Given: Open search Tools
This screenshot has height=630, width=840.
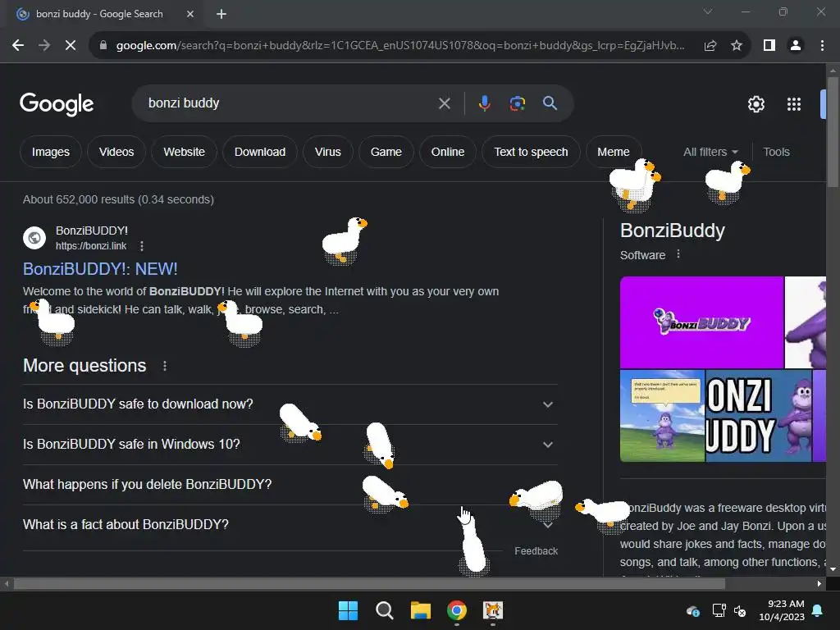Looking at the screenshot, I should click(776, 152).
